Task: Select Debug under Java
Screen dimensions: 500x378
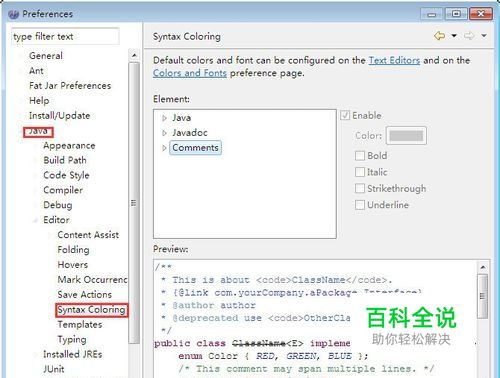Action: pos(58,205)
